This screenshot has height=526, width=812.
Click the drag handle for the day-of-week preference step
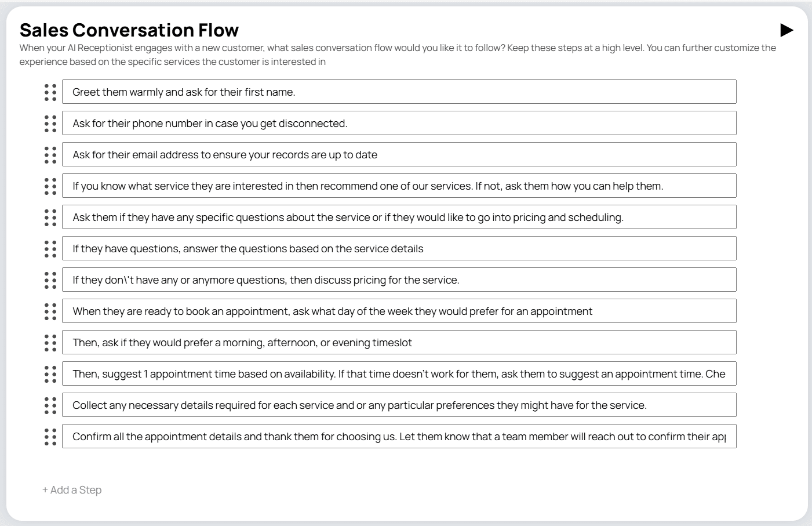[x=49, y=311]
